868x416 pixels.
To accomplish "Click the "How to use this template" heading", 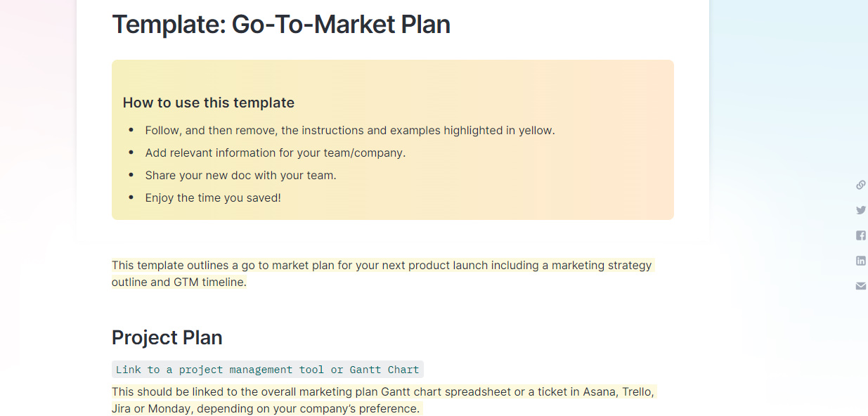I will click(x=208, y=103).
